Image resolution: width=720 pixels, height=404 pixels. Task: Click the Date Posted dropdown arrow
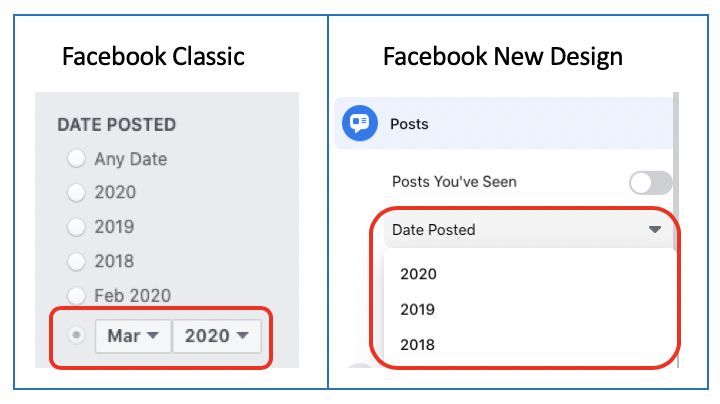point(655,229)
